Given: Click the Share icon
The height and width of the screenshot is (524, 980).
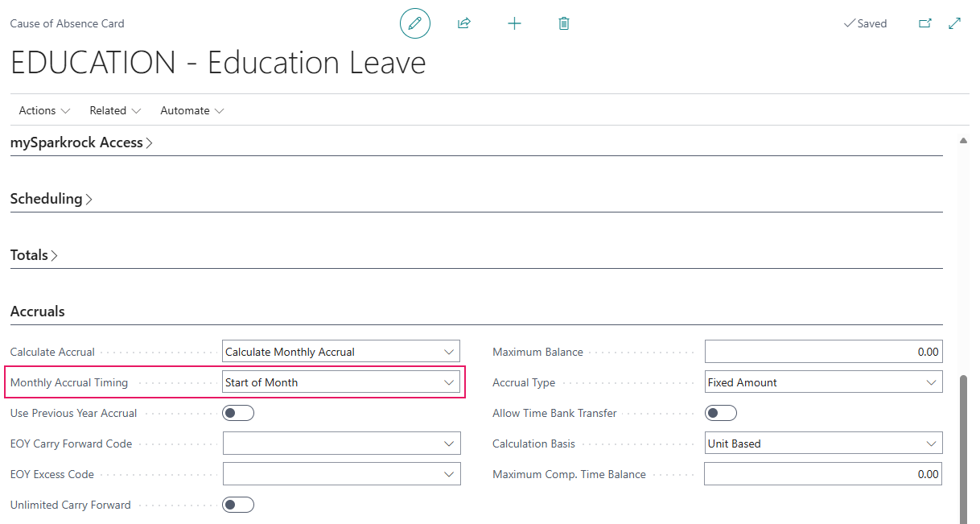Looking at the screenshot, I should pyautogui.click(x=464, y=23).
